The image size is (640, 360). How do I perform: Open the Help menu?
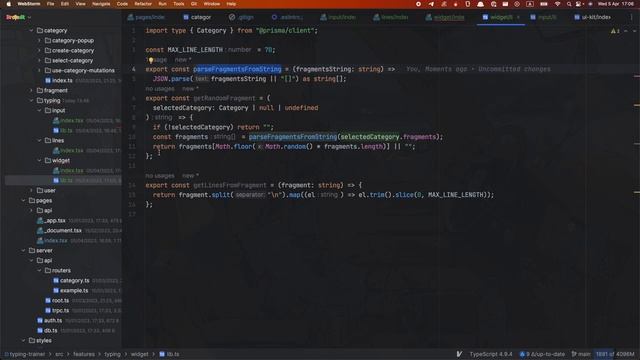(x=231, y=4)
